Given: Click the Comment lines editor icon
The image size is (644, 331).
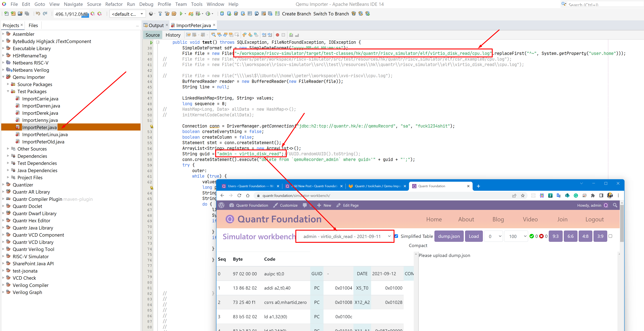Looking at the screenshot, I should tap(291, 35).
